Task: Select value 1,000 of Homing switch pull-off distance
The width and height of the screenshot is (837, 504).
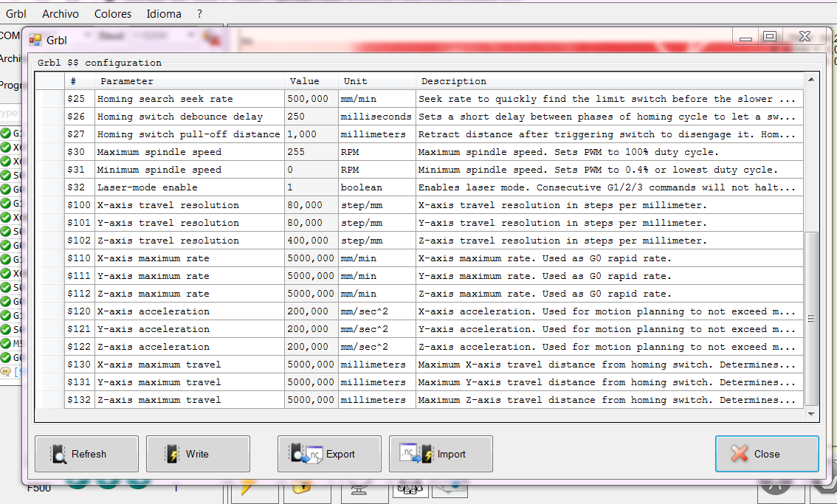Action: [311, 134]
